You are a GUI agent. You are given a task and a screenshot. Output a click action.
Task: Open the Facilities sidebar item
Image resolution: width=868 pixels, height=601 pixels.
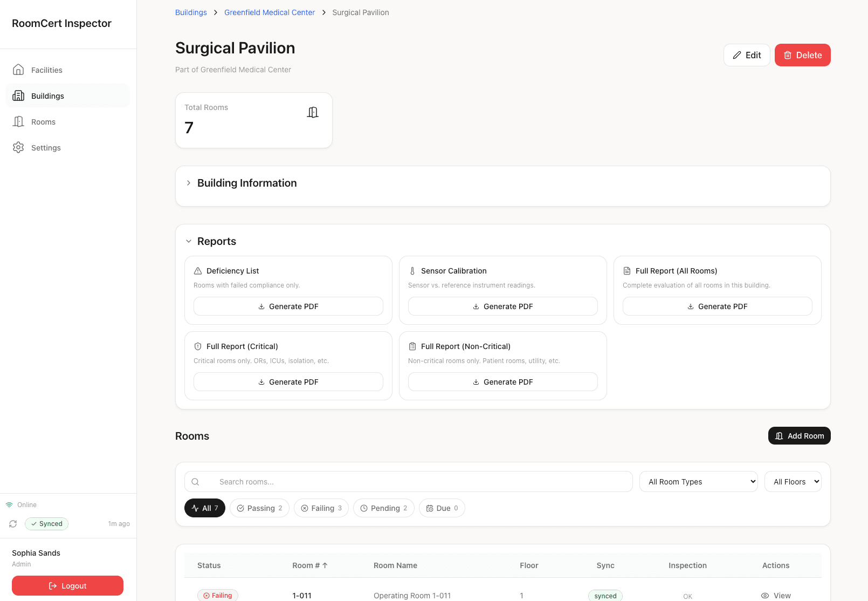(68, 70)
